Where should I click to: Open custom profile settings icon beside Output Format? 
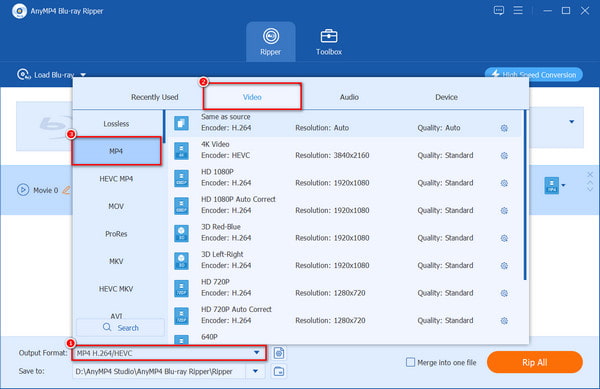click(279, 353)
